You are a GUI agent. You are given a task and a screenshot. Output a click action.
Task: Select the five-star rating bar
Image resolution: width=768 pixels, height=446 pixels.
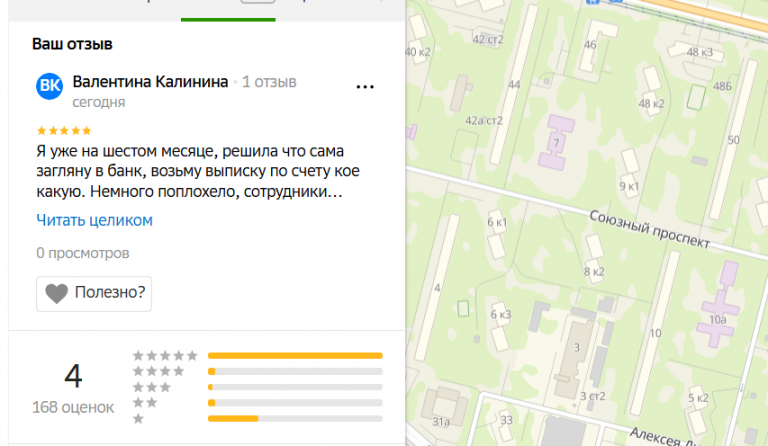pos(295,355)
